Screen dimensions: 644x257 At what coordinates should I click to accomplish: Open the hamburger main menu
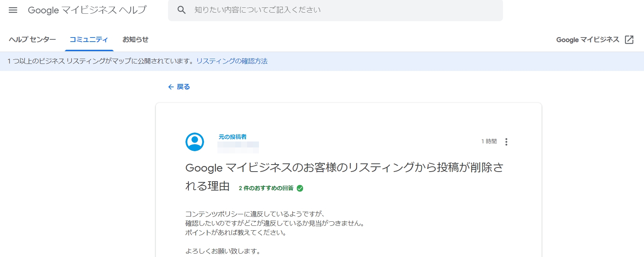coord(13,10)
